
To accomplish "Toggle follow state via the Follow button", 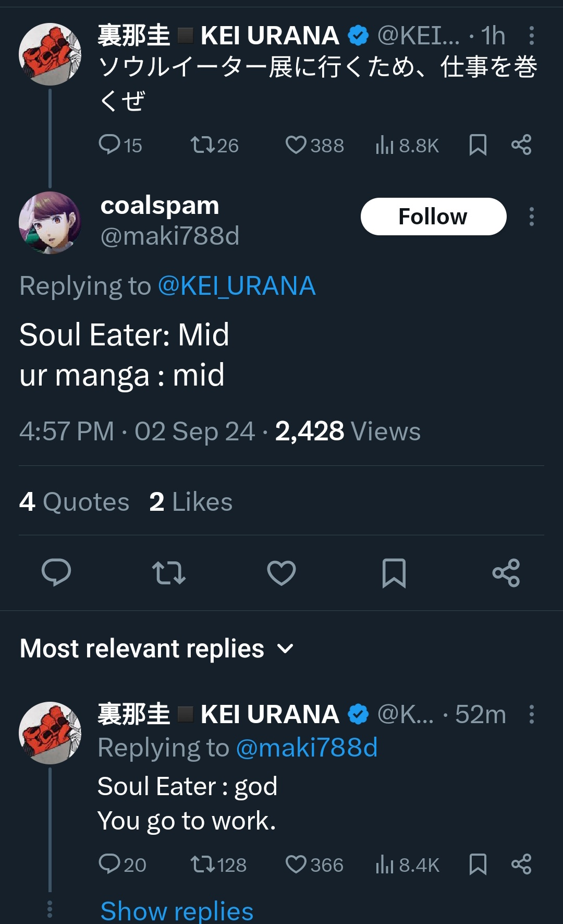I will (433, 216).
